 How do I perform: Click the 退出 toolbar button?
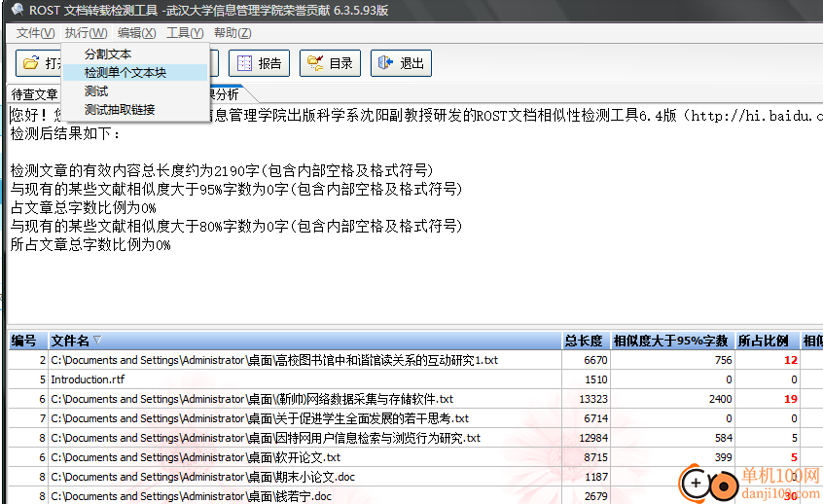[401, 63]
